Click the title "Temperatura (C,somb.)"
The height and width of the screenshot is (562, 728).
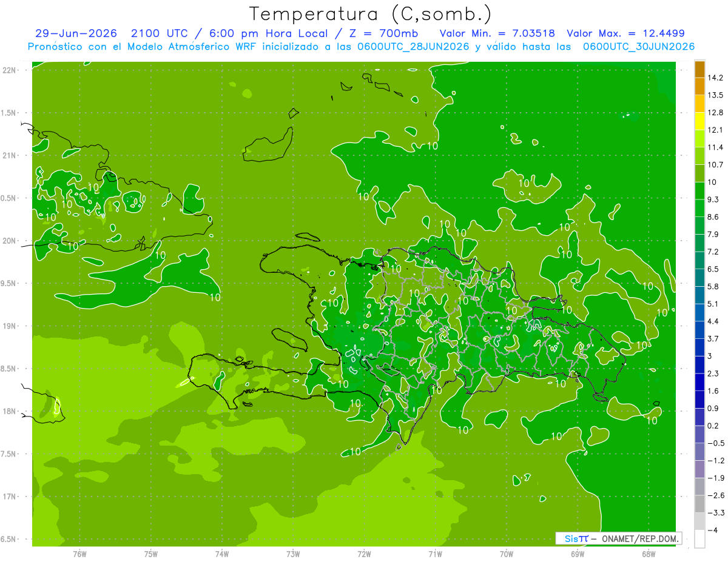click(371, 13)
